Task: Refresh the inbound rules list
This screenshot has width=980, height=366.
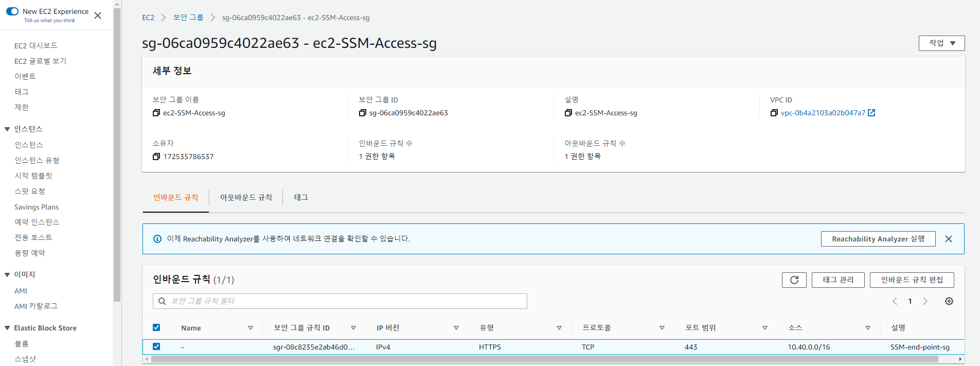Action: click(x=794, y=280)
